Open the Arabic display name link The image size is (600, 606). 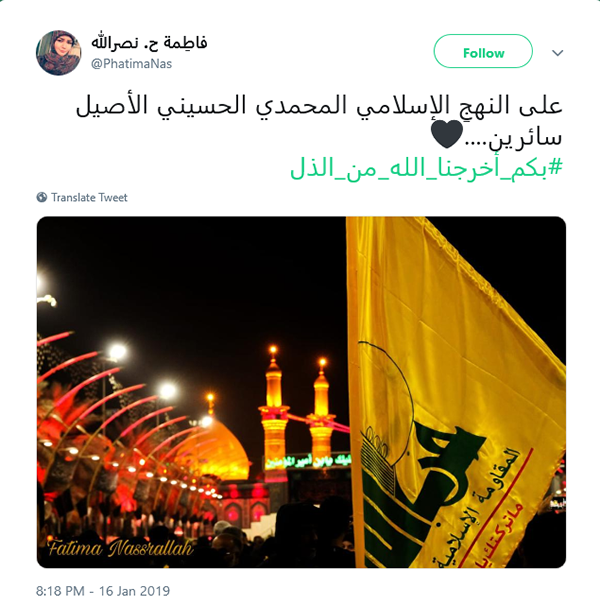[x=149, y=43]
